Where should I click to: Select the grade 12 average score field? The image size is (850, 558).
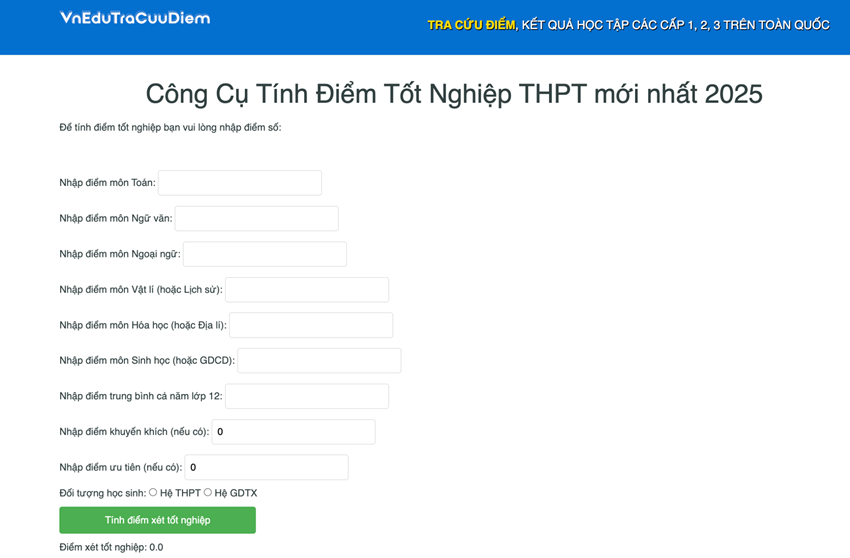point(307,396)
